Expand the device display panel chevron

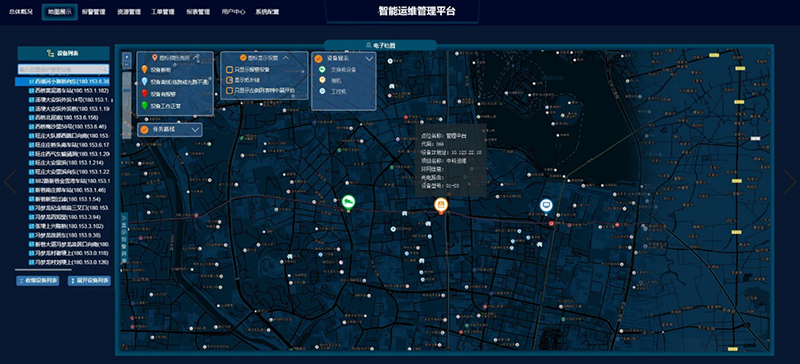coord(369,59)
